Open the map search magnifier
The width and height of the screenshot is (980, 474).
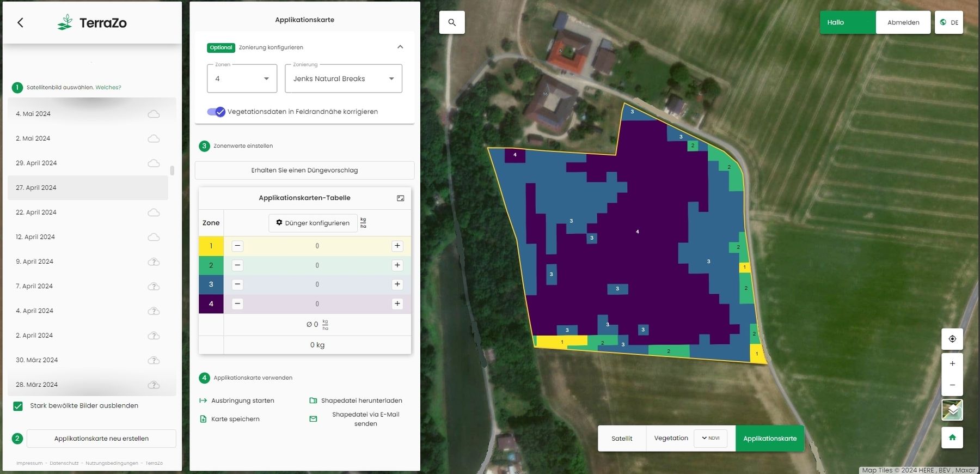[452, 22]
